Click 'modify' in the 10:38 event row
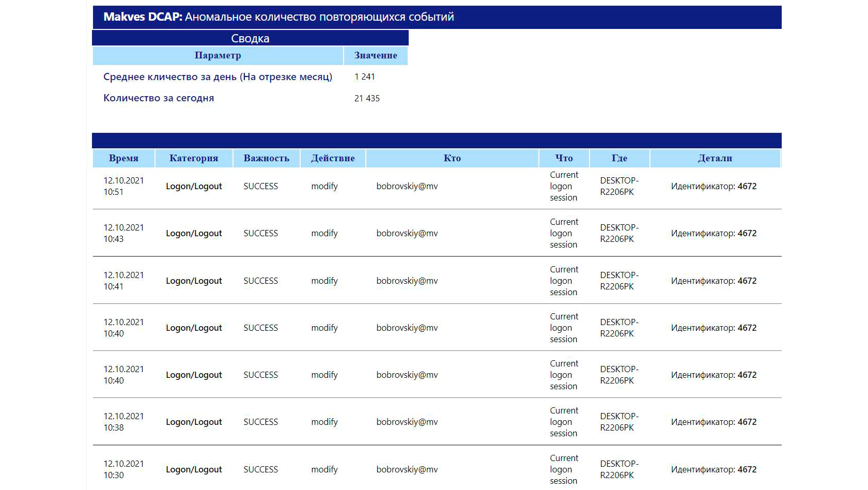Viewport: 868px width, 490px height. click(324, 422)
